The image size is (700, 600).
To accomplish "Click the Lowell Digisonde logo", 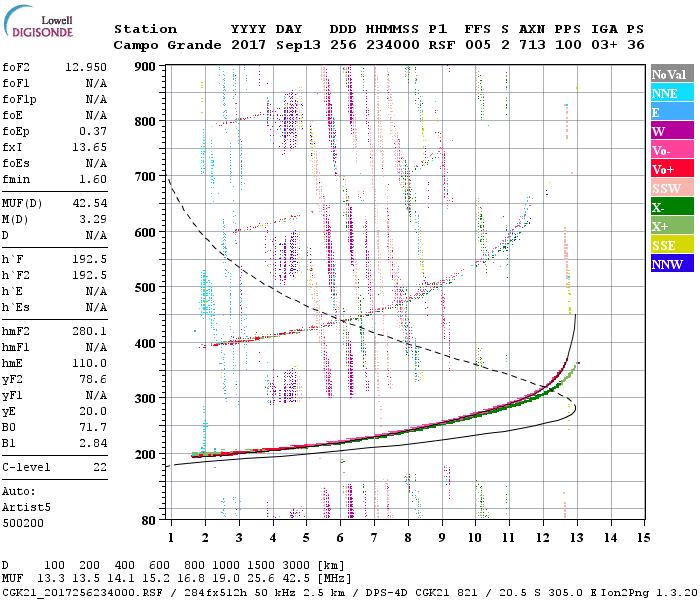I will pos(38,22).
